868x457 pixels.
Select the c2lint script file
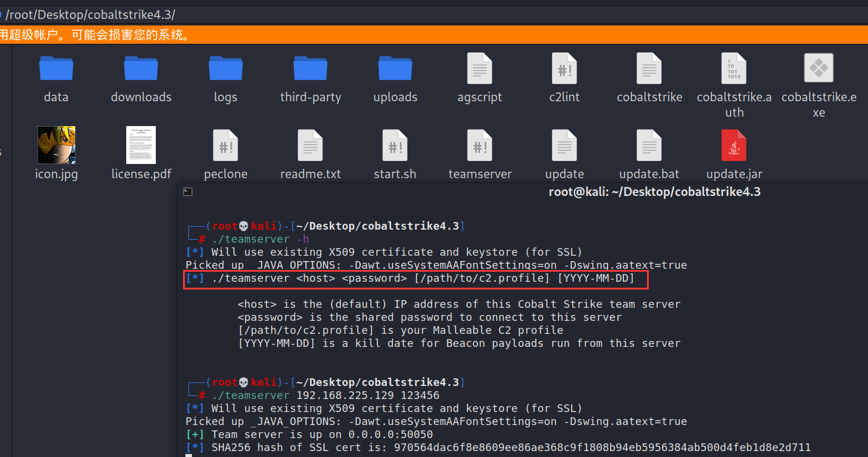(x=565, y=68)
